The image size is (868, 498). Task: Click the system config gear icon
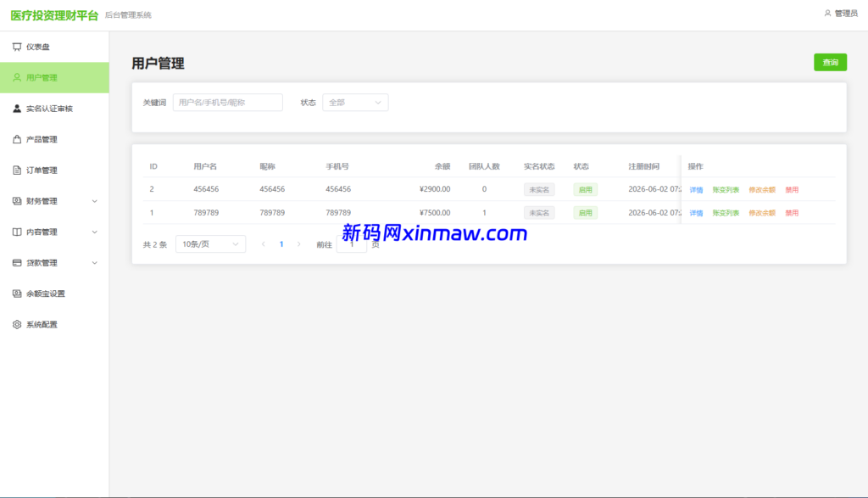click(x=17, y=325)
